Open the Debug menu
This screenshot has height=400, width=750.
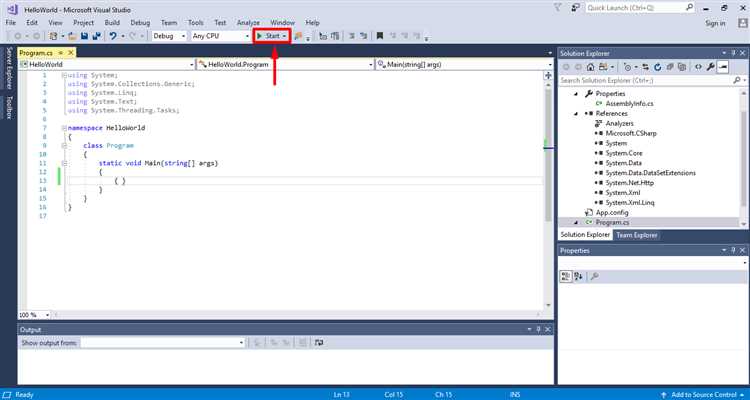pyautogui.click(x=140, y=22)
